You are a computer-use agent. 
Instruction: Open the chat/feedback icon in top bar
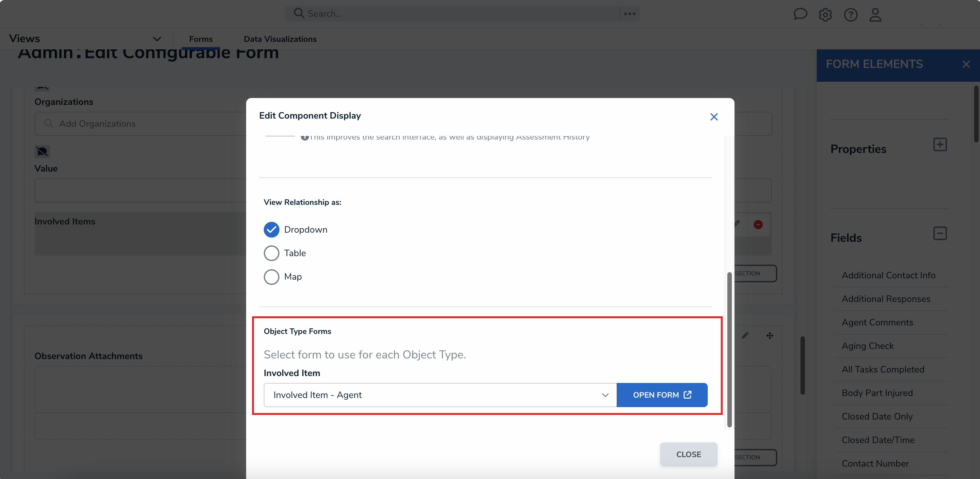[800, 14]
